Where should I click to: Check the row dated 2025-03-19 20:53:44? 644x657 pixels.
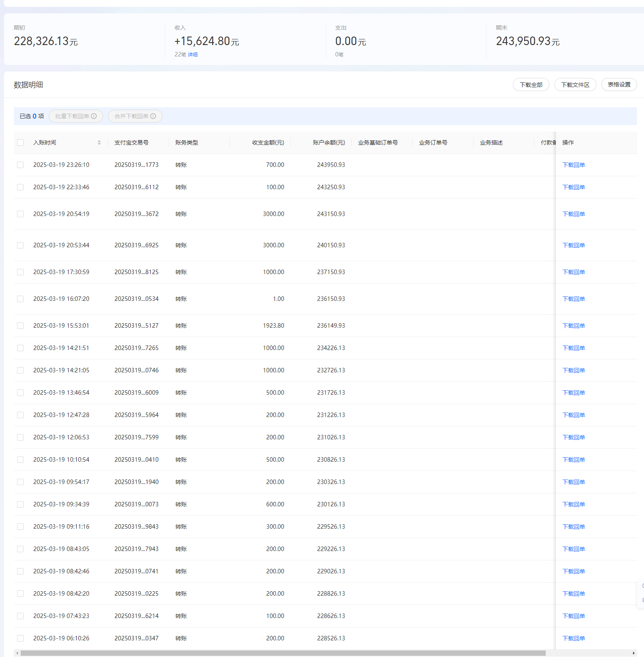click(x=20, y=245)
